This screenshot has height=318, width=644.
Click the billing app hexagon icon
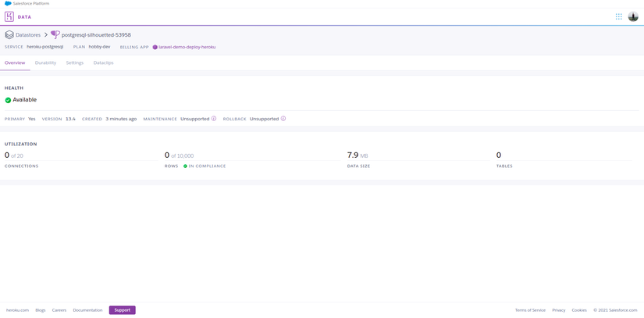pos(155,47)
